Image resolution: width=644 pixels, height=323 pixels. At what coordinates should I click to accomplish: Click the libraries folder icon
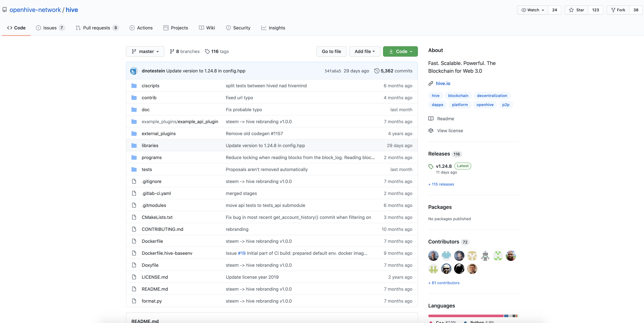(x=134, y=145)
